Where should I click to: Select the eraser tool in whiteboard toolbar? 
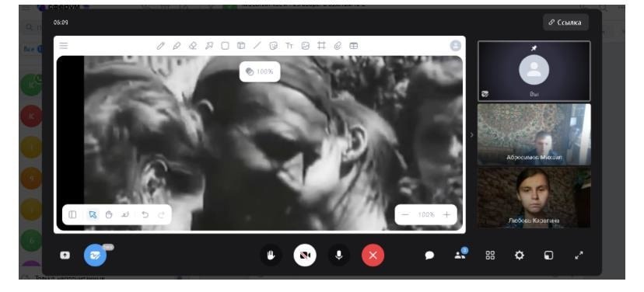193,46
